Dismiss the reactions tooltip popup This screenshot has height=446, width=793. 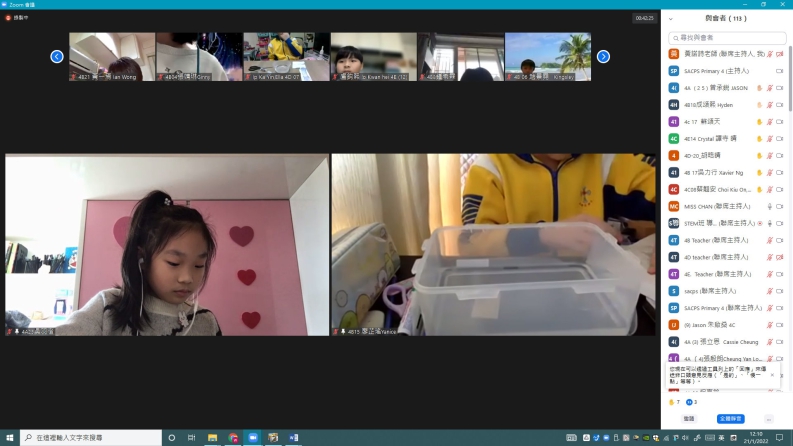(x=772, y=374)
